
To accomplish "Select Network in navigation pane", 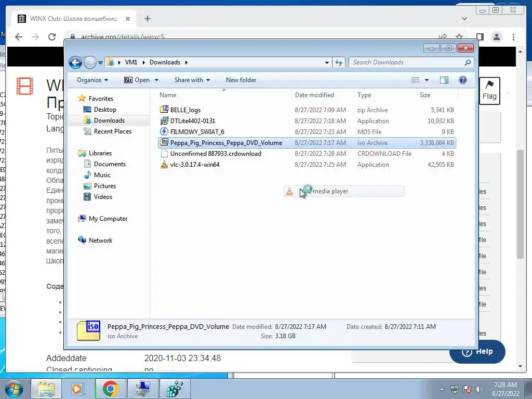I will (x=100, y=241).
